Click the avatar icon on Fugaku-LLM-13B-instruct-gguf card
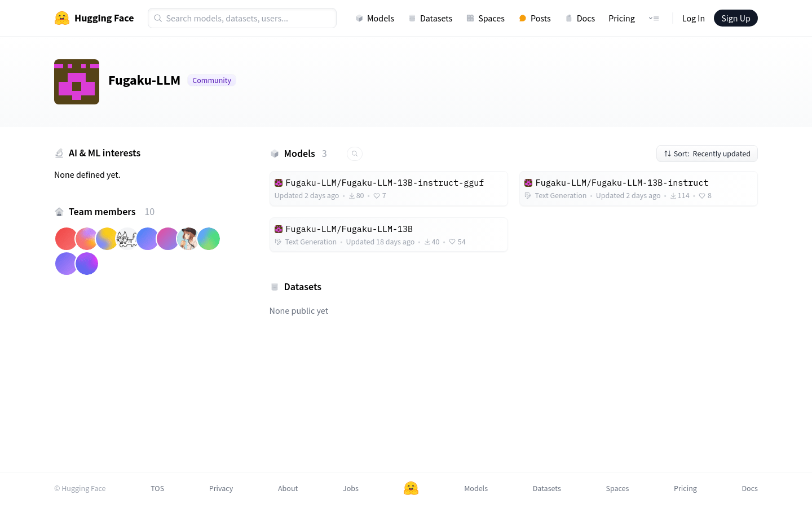812x508 pixels. tap(279, 183)
